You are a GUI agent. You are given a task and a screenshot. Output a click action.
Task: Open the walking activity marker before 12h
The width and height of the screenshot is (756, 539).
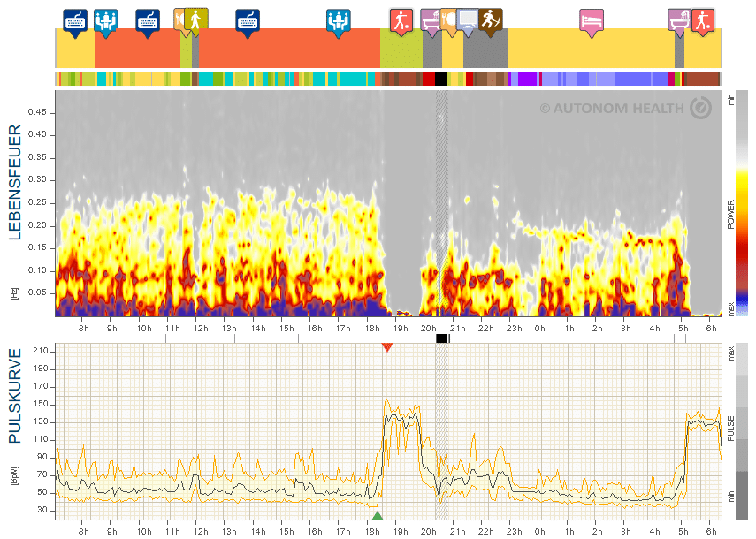195,20
